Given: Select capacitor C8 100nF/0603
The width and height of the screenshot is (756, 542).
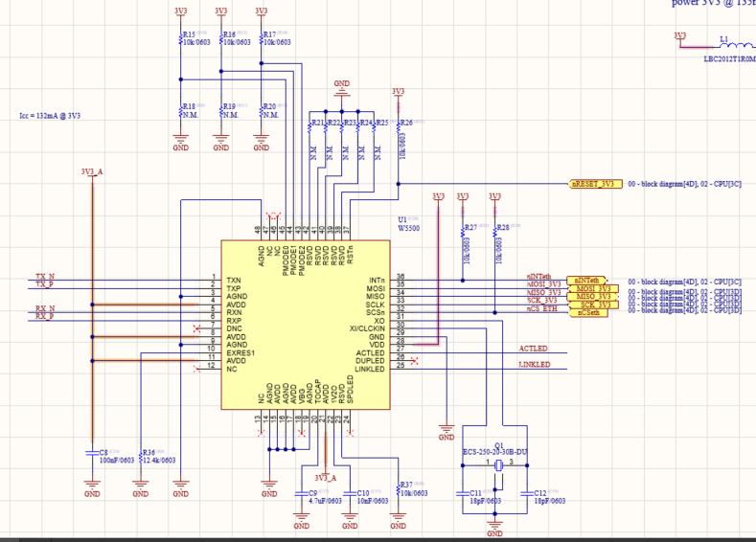Looking at the screenshot, I should point(92,453).
